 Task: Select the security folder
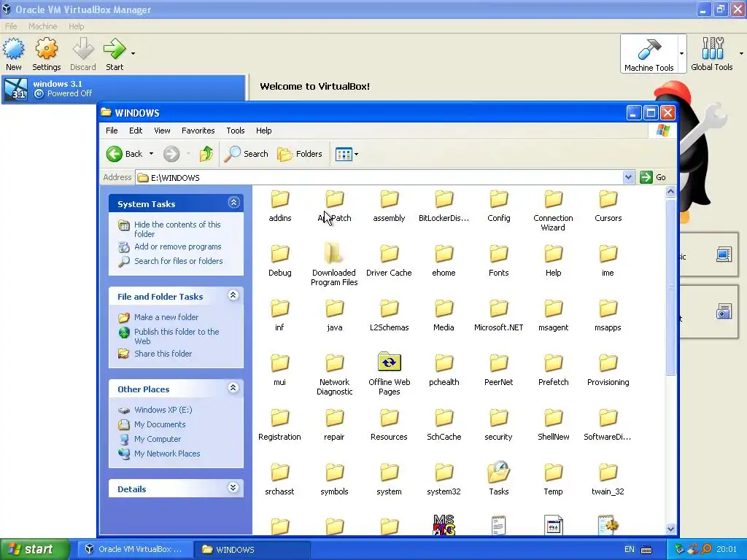[x=498, y=425]
